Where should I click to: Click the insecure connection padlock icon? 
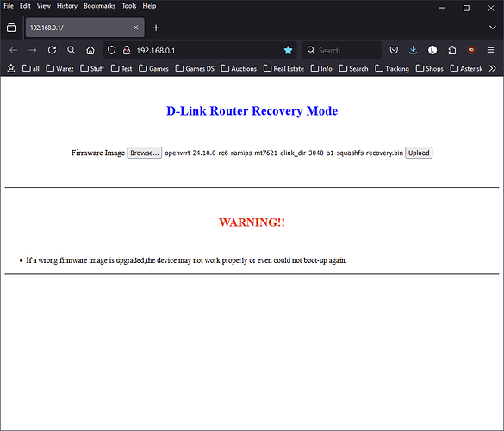[127, 50]
